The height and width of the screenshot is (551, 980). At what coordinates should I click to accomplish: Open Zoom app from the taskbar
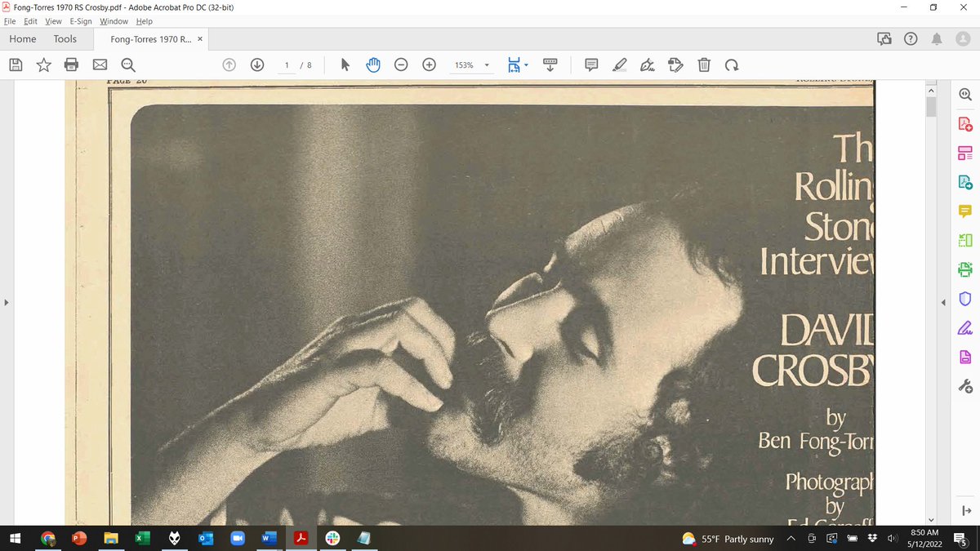[x=238, y=539]
